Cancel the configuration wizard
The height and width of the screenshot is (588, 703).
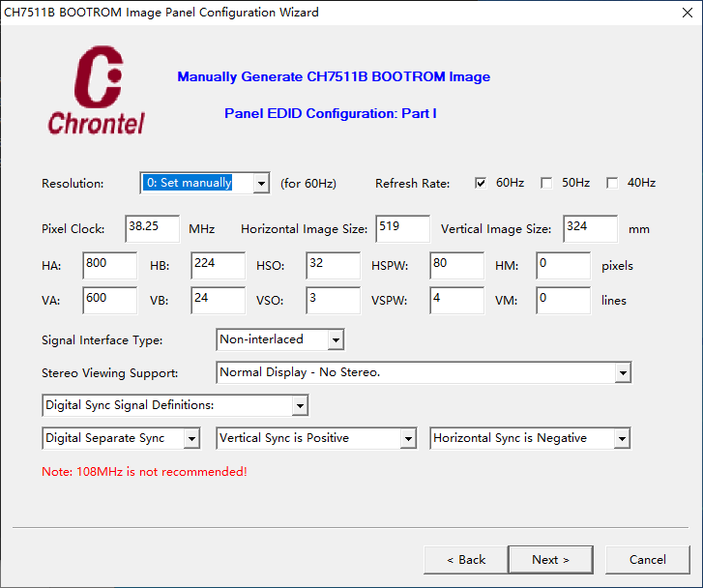(x=648, y=560)
